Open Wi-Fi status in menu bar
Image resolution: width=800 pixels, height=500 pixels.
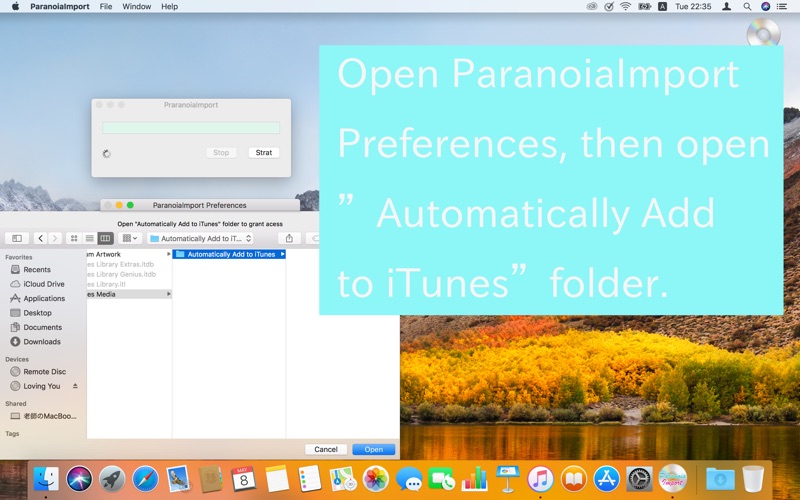pyautogui.click(x=626, y=7)
